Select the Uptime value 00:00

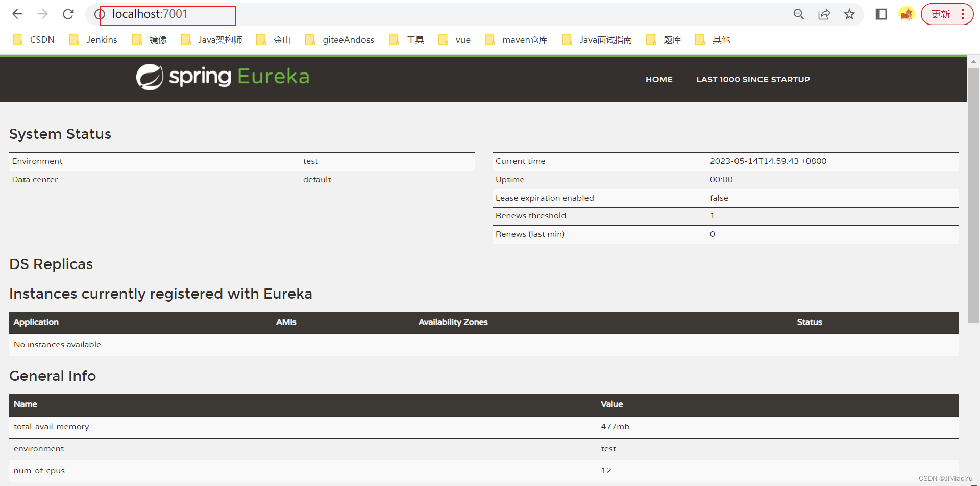coord(721,180)
